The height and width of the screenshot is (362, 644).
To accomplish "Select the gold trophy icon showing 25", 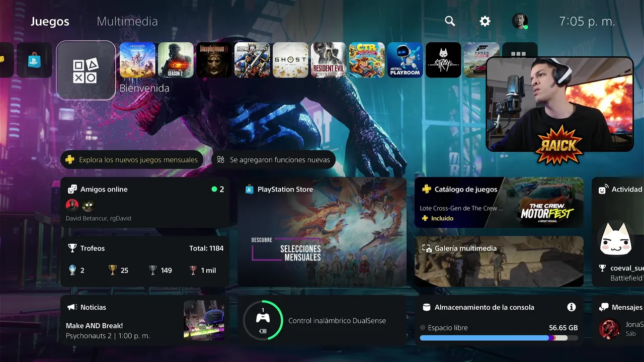I will click(113, 270).
